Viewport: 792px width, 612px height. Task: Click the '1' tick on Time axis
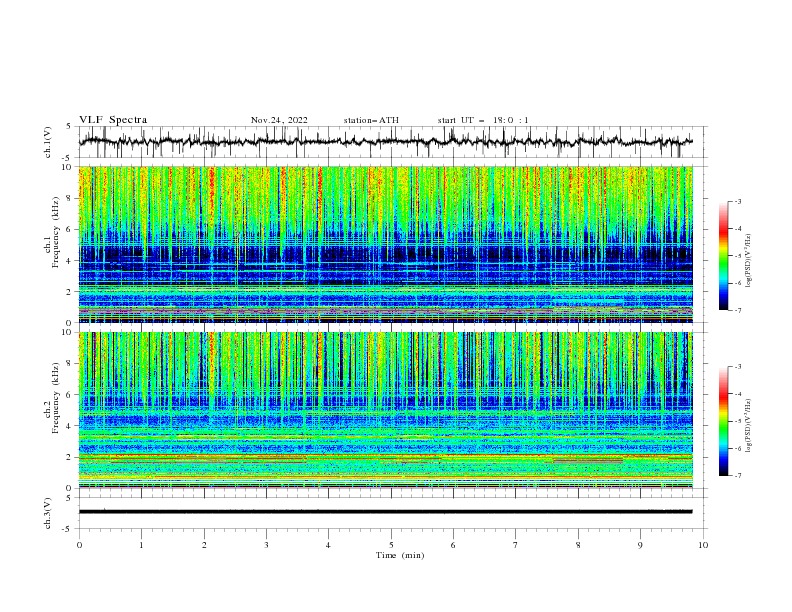coord(142,545)
